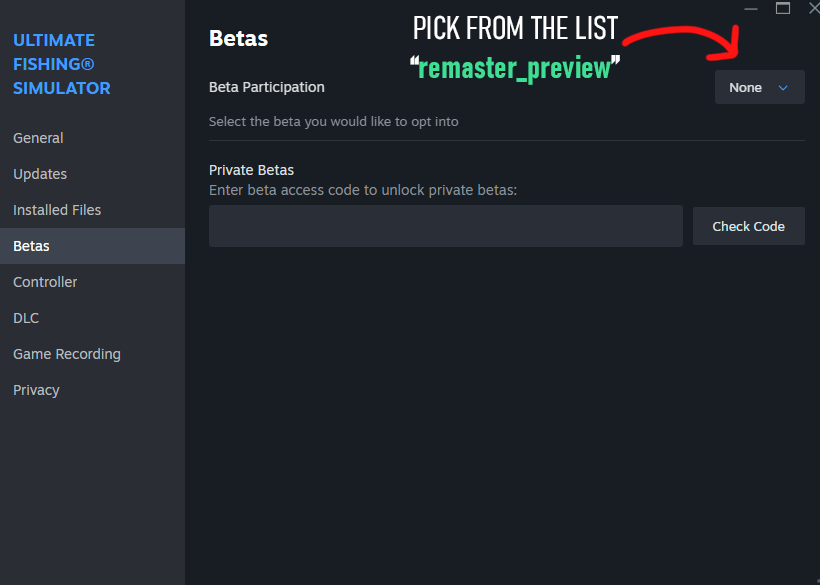The image size is (820, 585).
Task: Go to the Updates section
Action: click(40, 174)
